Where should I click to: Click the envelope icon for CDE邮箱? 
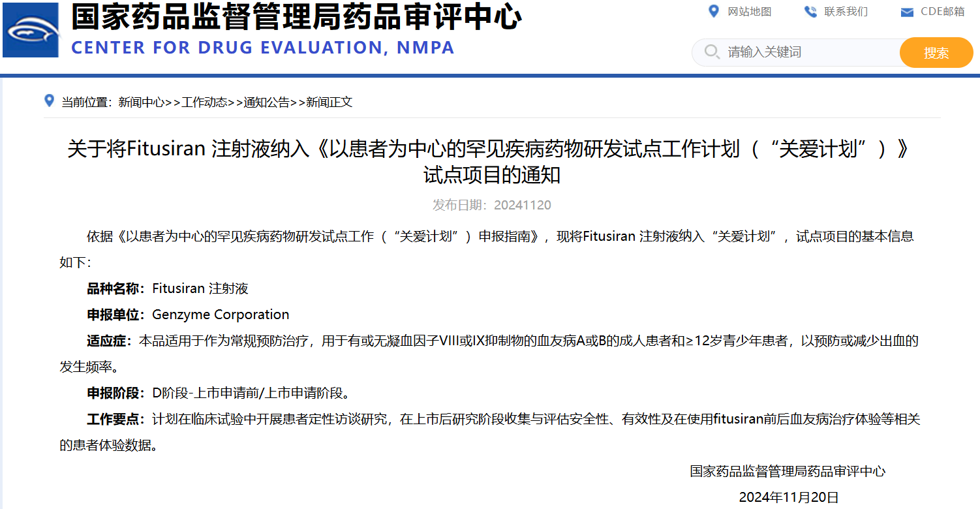coord(906,12)
